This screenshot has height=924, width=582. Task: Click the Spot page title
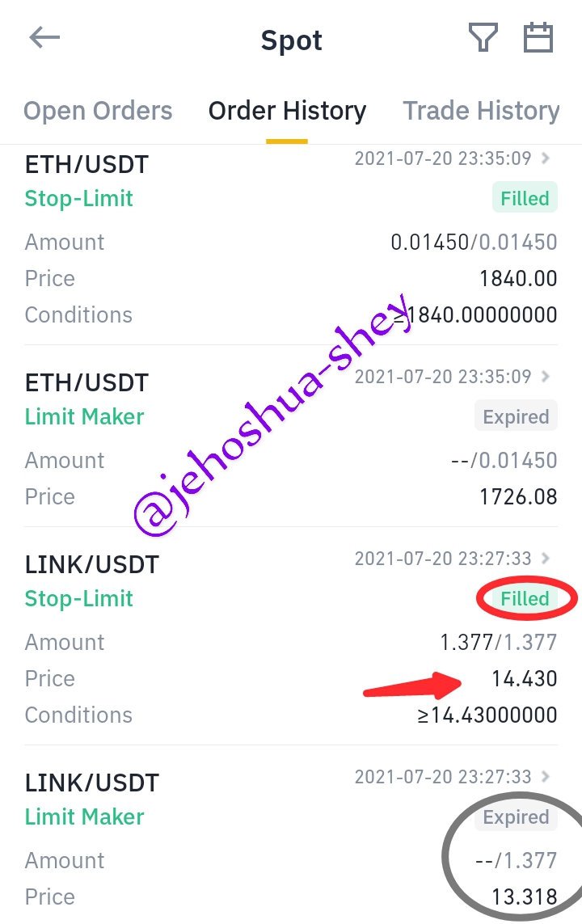[x=291, y=40]
